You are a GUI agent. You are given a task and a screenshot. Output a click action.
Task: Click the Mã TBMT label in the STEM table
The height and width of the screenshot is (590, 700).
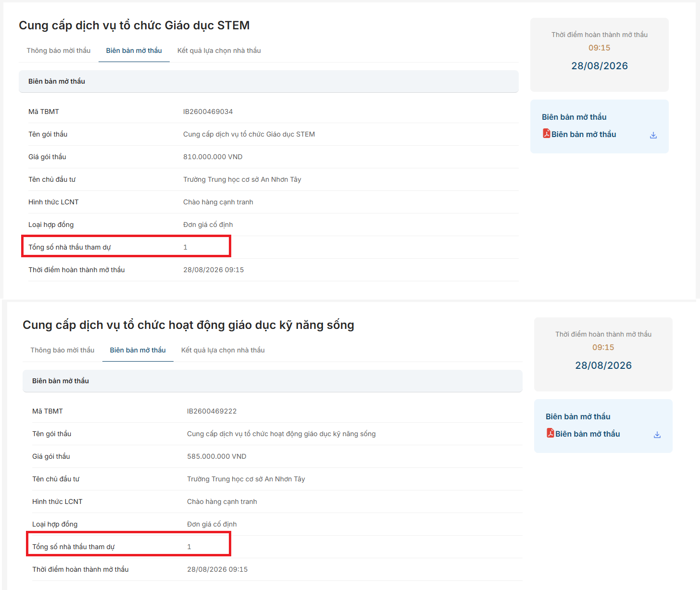(x=44, y=112)
